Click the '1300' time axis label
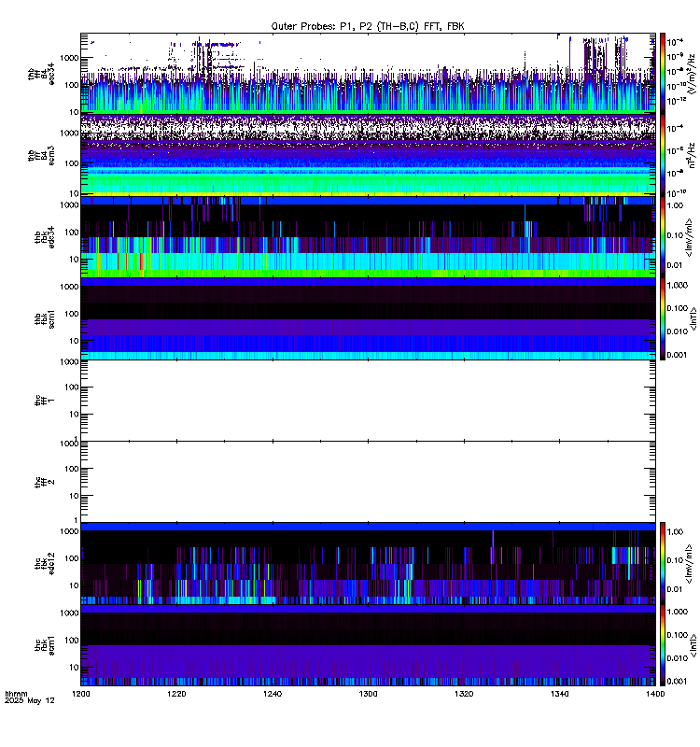700x747 pixels. coord(368,694)
